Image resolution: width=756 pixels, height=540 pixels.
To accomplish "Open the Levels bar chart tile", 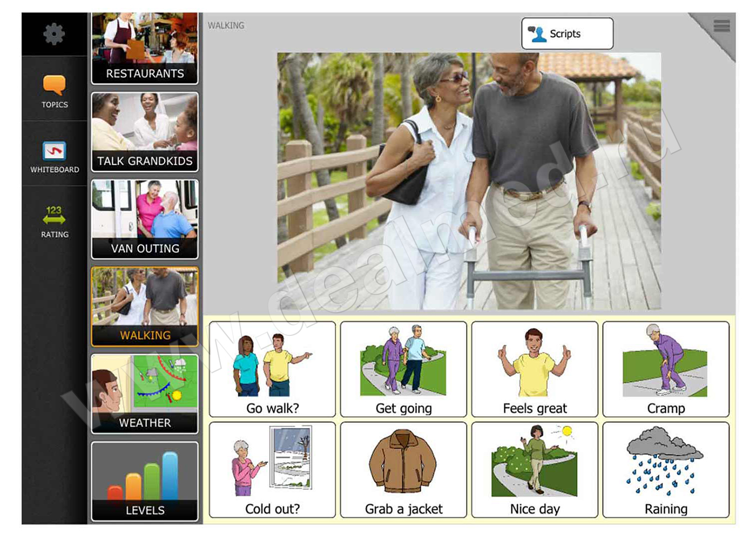I will click(145, 482).
